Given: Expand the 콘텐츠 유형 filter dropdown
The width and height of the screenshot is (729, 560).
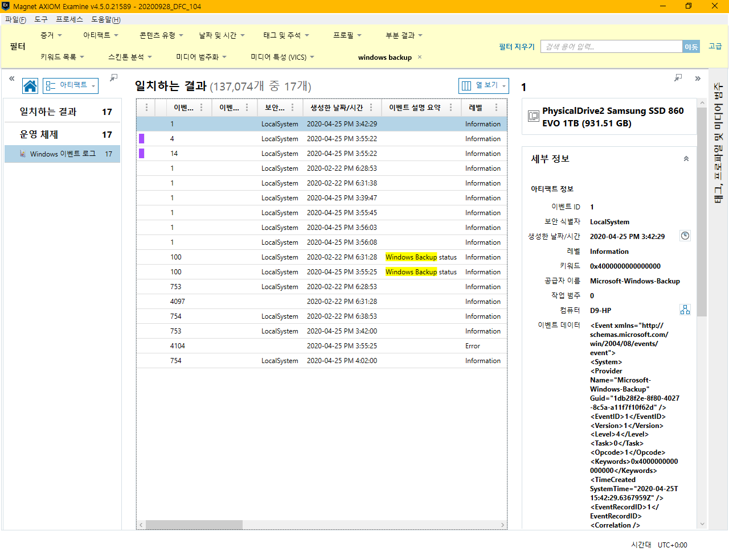Looking at the screenshot, I should point(161,35).
